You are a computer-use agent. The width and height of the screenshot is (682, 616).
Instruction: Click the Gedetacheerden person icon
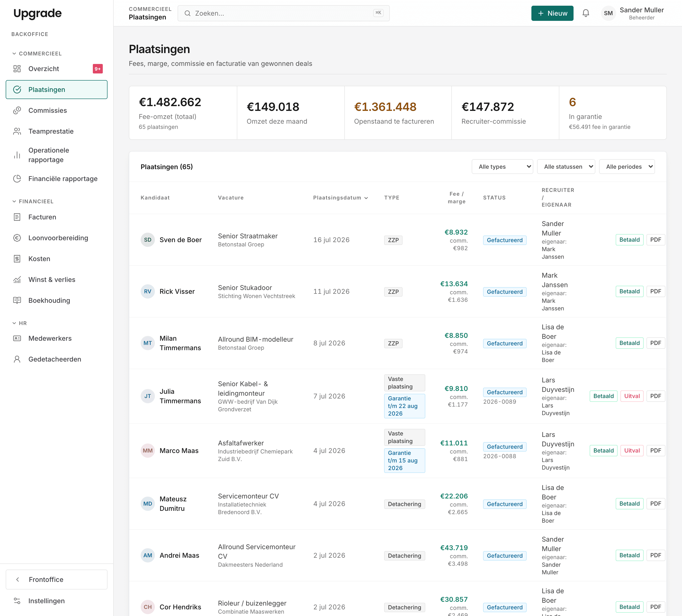(17, 359)
